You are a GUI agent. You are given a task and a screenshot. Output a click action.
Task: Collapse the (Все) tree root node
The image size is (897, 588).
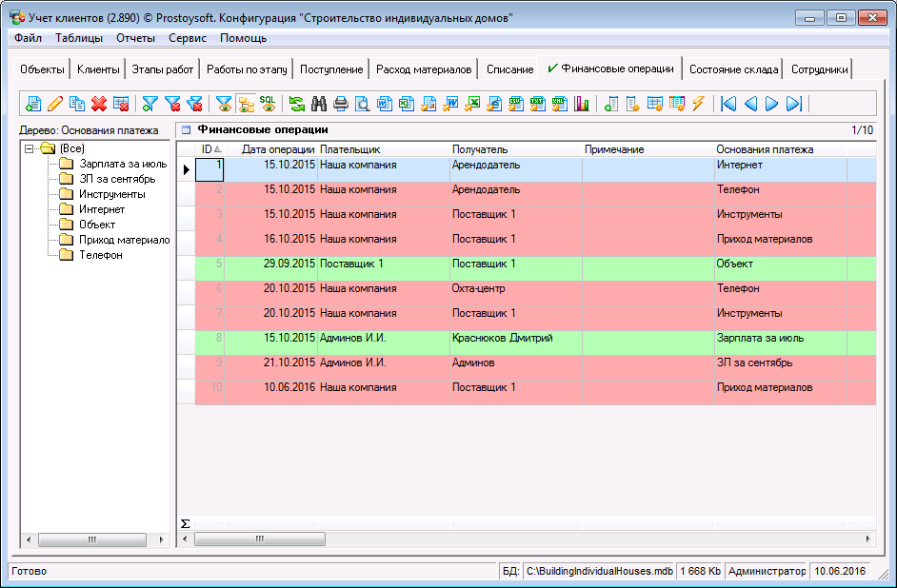coord(30,148)
